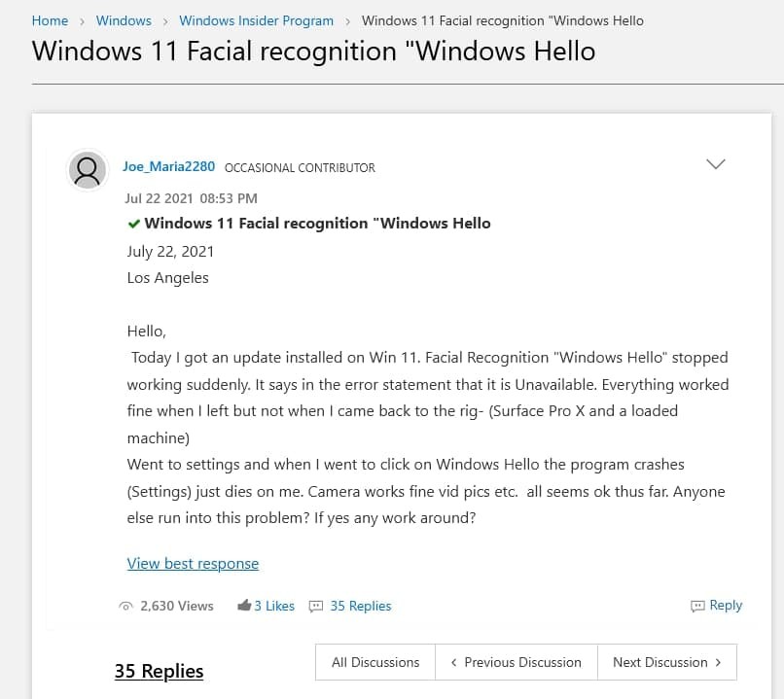This screenshot has height=699, width=784.
Task: Open Windows Insider Program breadcrumb
Action: (x=256, y=21)
